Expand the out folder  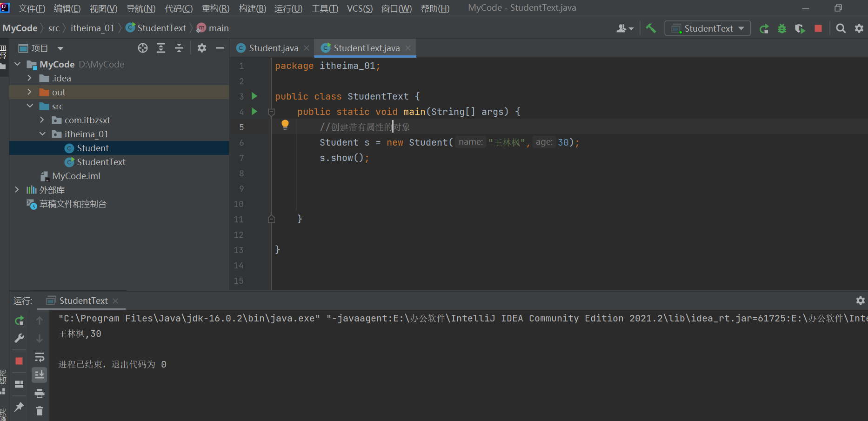(29, 92)
